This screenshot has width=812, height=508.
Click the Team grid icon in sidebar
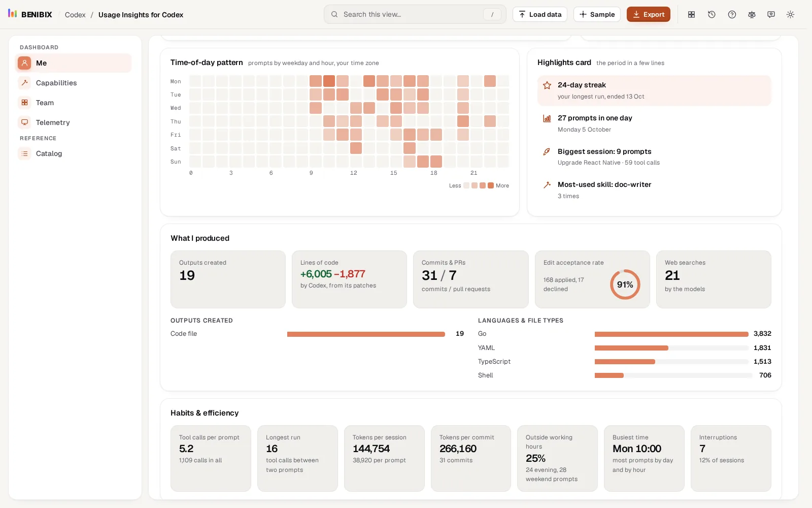(24, 103)
